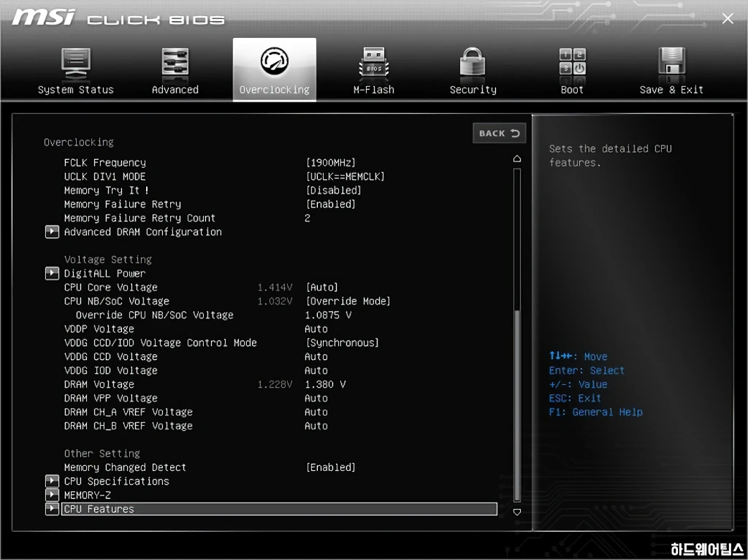
Task: Edit the VDDP Voltage Auto field
Action: [x=316, y=329]
